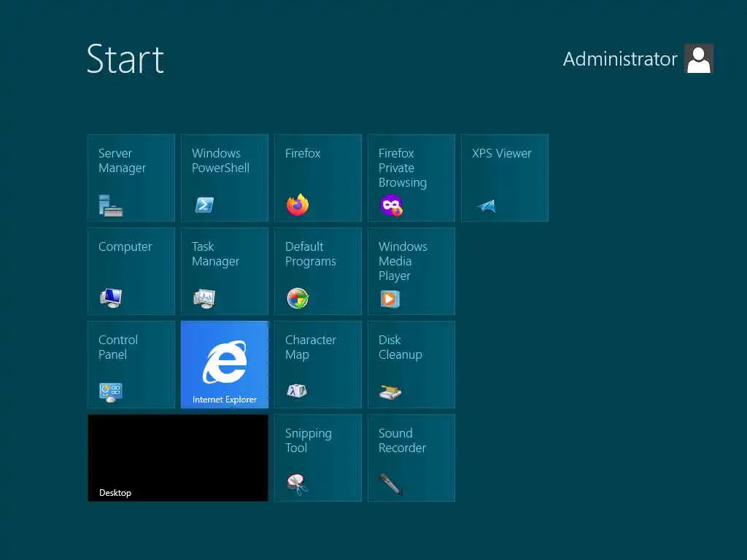Click the Administrator account name
The height and width of the screenshot is (560, 747).
pyautogui.click(x=620, y=59)
